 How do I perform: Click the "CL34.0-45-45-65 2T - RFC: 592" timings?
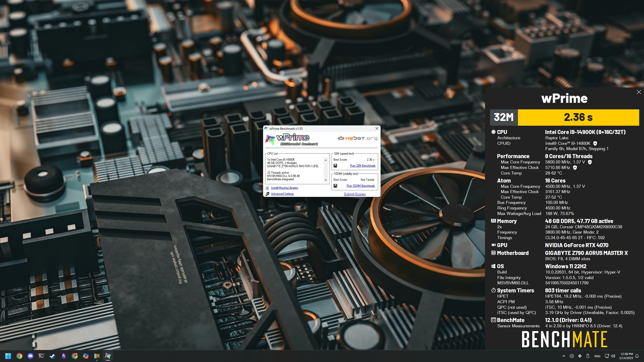point(575,238)
